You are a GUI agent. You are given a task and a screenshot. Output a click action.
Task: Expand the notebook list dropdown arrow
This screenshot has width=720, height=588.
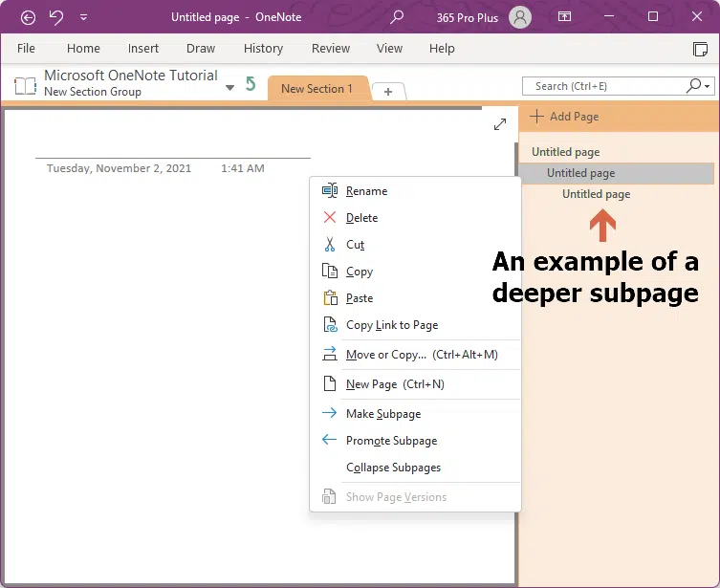click(x=229, y=88)
